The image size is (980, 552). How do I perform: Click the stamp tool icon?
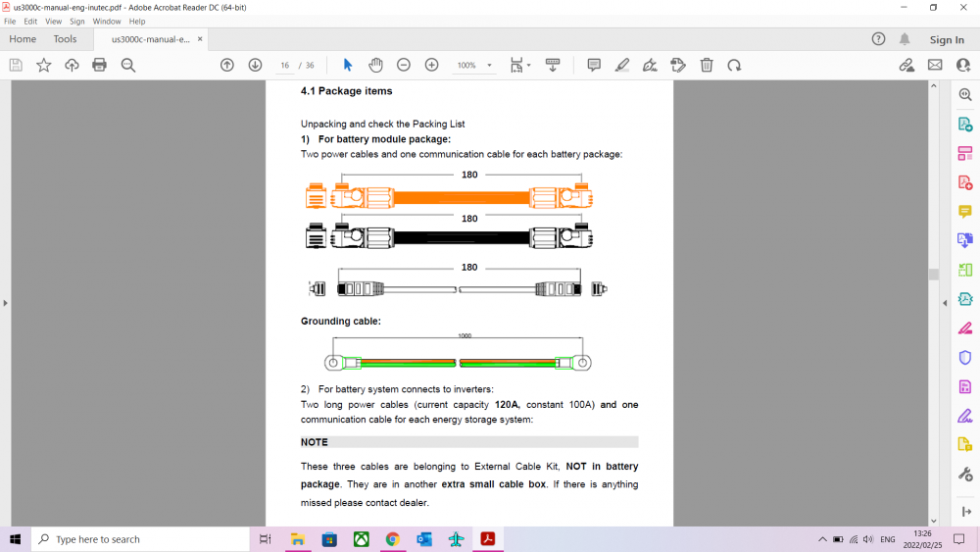[678, 65]
